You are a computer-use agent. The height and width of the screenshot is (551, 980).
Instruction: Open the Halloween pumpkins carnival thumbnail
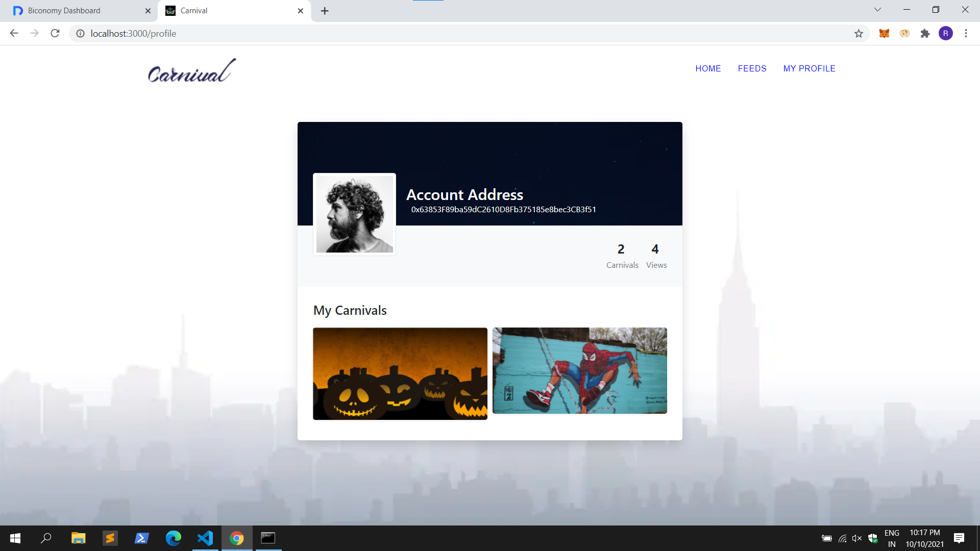coord(400,373)
